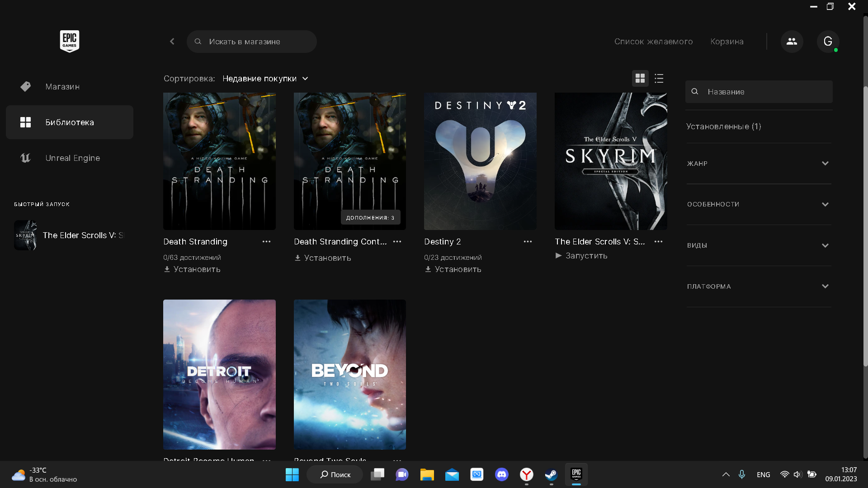Viewport: 868px width, 488px height.
Task: Show hidden tray icons chevron
Action: 726,474
